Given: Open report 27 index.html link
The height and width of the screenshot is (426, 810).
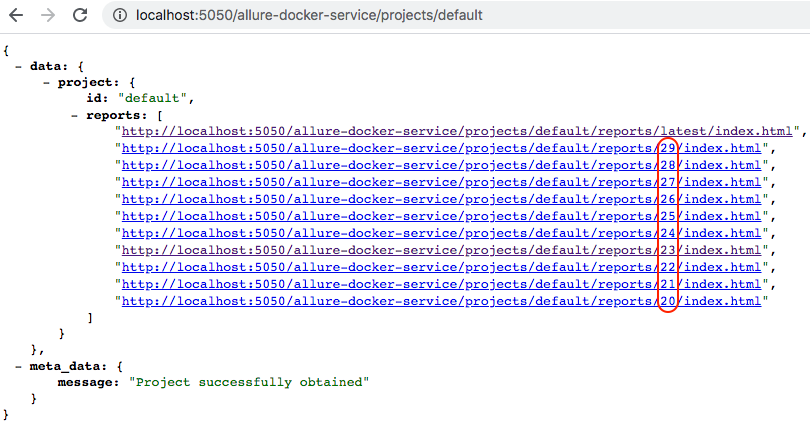Looking at the screenshot, I should (441, 182).
